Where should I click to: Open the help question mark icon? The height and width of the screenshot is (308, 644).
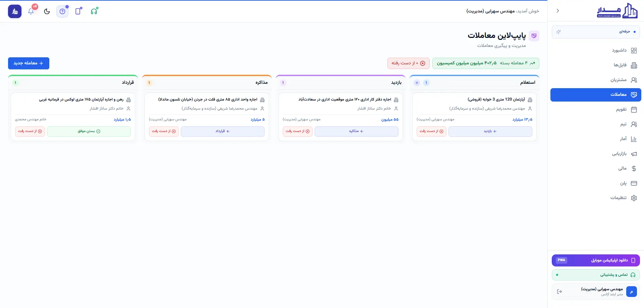pyautogui.click(x=62, y=11)
